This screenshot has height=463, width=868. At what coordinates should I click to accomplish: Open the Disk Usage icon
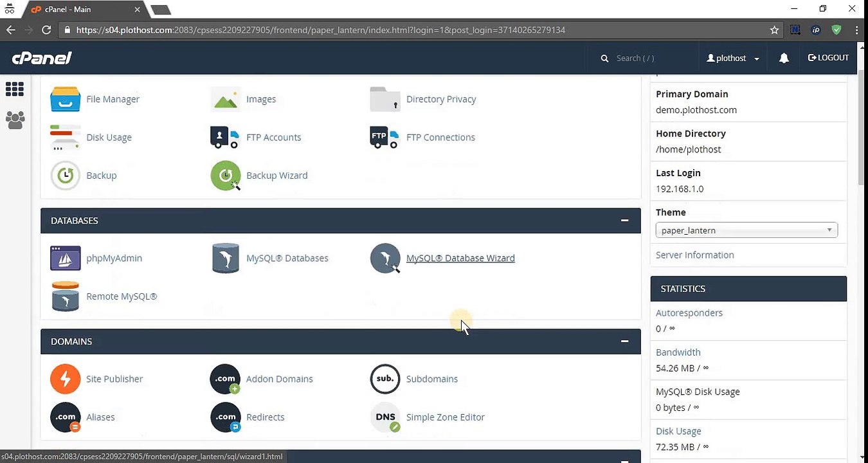tap(65, 138)
